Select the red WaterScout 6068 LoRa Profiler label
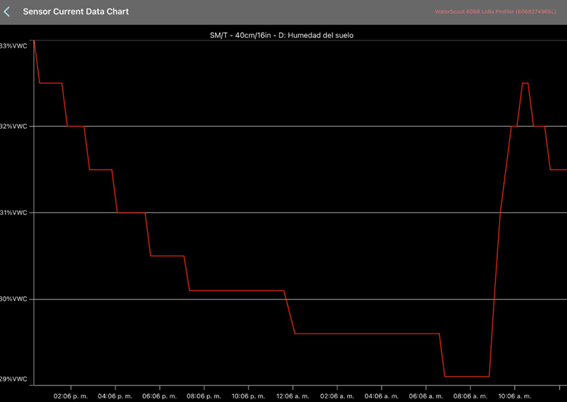The image size is (567, 402). [495, 12]
